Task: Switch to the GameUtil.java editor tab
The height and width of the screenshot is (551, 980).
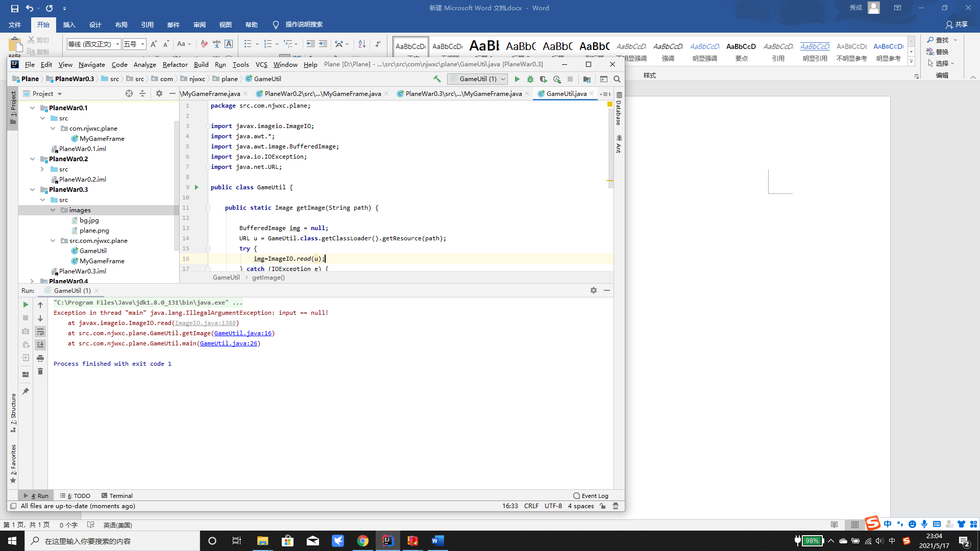Action: click(x=566, y=94)
